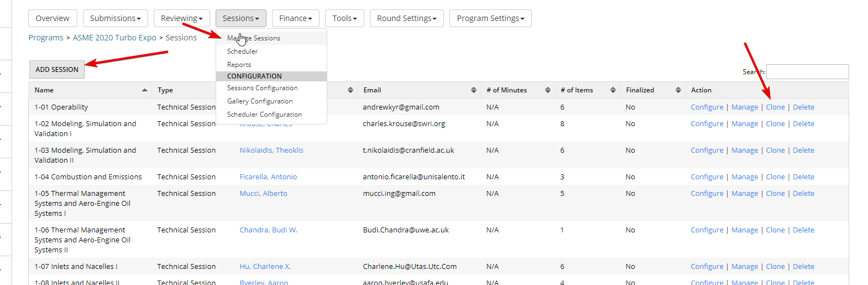The height and width of the screenshot is (285, 868).
Task: Open the Submissions dropdown menu
Action: click(x=115, y=18)
